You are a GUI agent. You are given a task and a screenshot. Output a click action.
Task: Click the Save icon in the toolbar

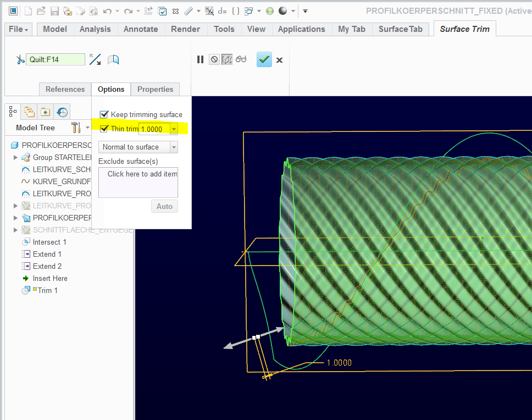click(54, 10)
